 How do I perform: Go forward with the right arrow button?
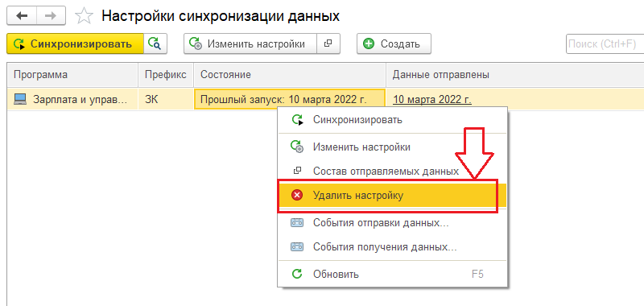click(x=52, y=16)
